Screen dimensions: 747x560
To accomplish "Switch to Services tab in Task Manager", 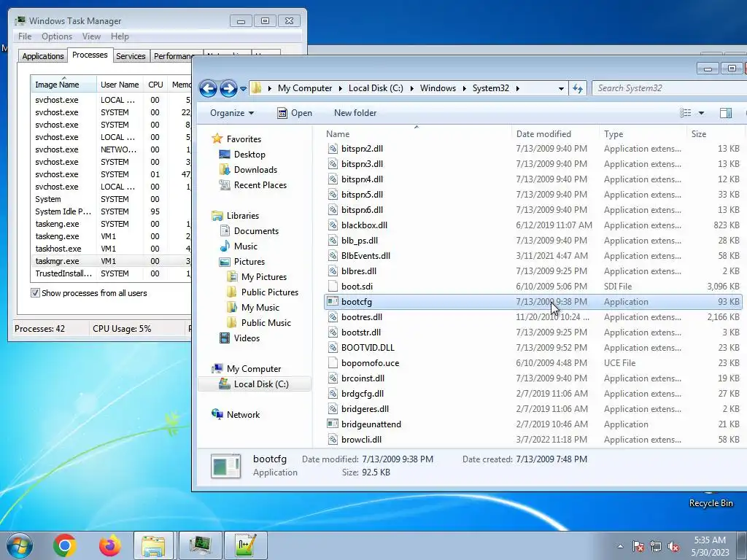I will coord(131,56).
